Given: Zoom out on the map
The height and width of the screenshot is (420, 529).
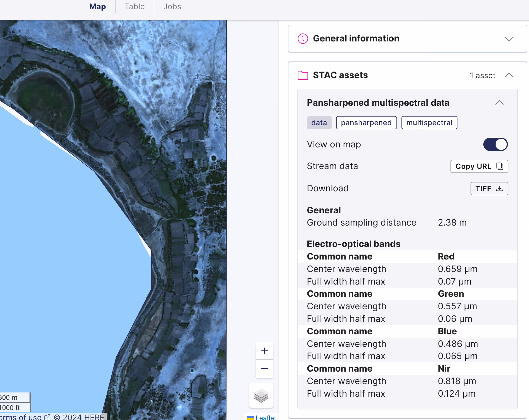Looking at the screenshot, I should (264, 369).
